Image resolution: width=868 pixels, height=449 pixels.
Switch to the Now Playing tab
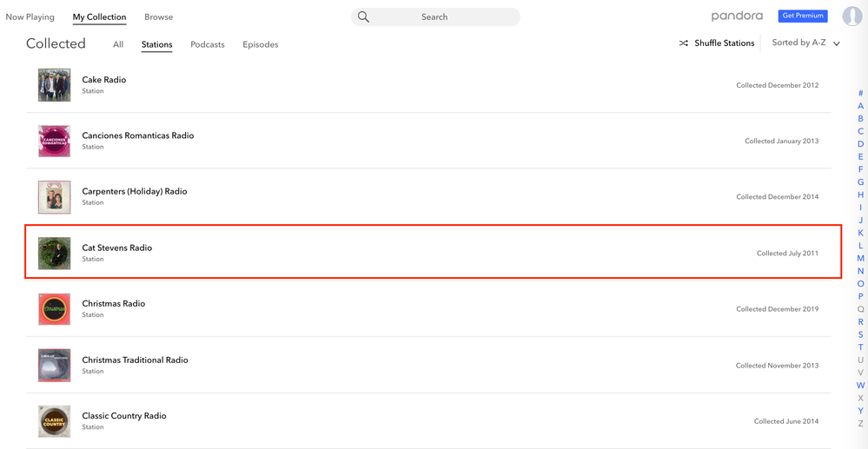pos(30,17)
